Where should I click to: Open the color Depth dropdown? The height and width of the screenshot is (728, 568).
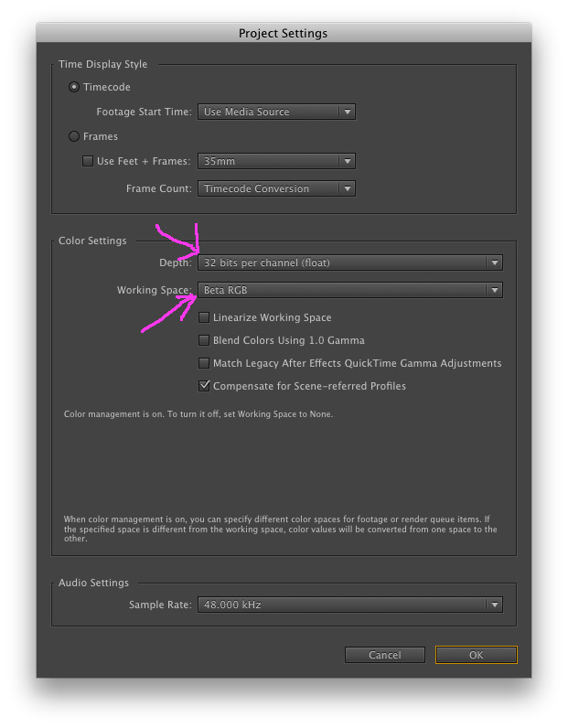(350, 262)
